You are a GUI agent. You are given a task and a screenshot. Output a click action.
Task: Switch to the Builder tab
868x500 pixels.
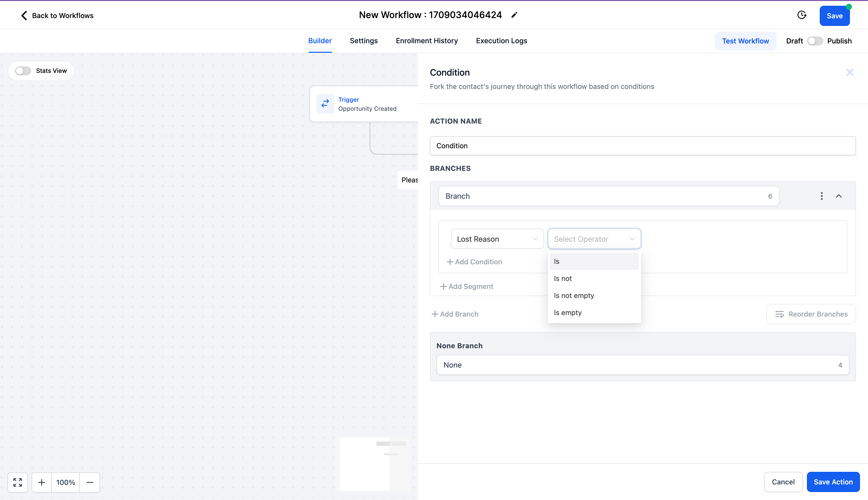[320, 41]
